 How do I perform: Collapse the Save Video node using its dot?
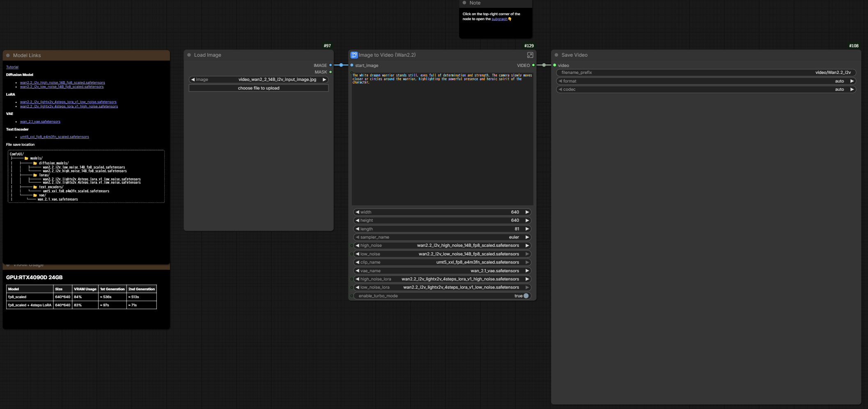point(556,55)
